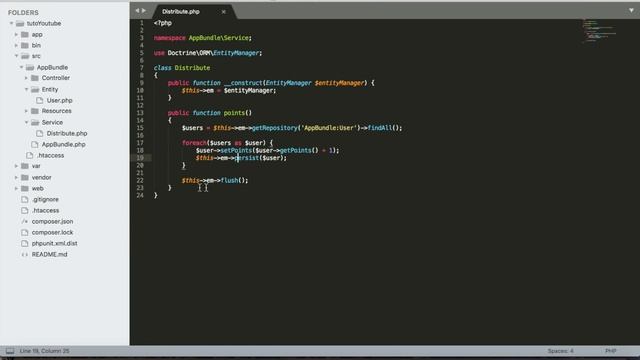The image size is (640, 360).
Task: Click line number 22 in gutter
Action: point(140,180)
